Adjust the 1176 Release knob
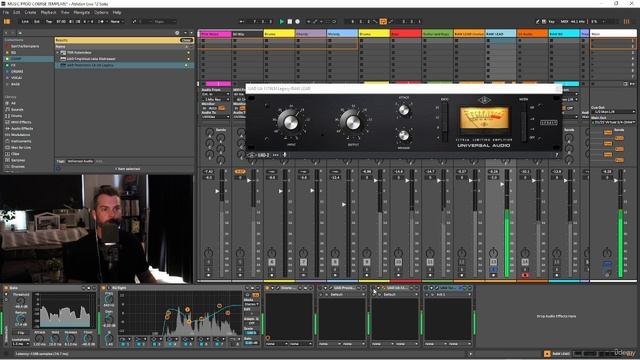 404,135
